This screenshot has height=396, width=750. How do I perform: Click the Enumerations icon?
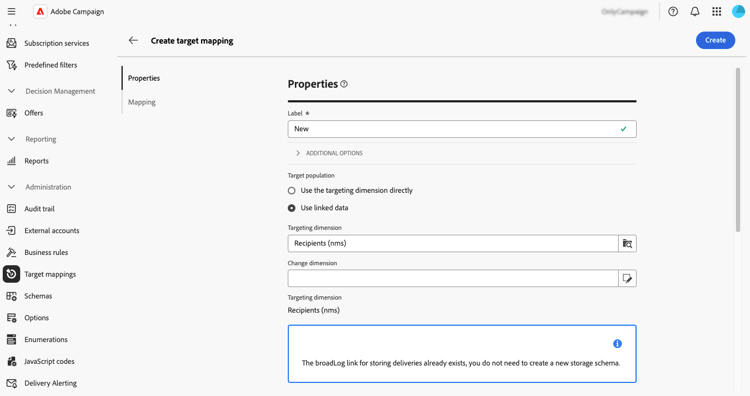[x=11, y=340]
